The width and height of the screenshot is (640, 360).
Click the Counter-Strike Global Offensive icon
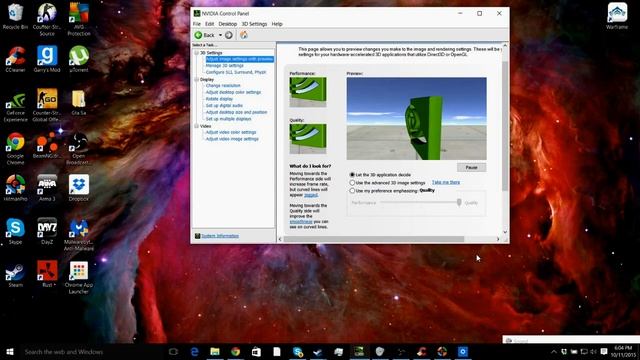pos(47,99)
